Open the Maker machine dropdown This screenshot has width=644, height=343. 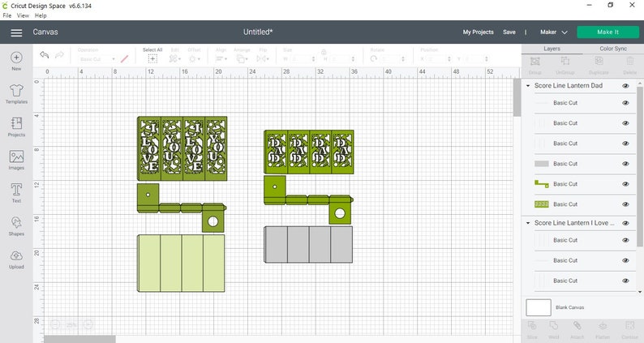point(554,32)
